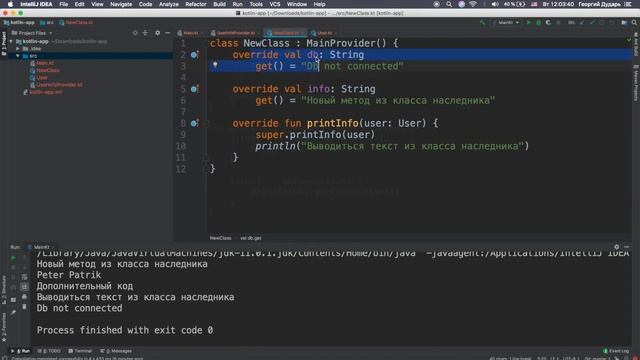Click scroll-from-source target icon in Project panel
The height and width of the screenshot is (360, 640).
135,33
